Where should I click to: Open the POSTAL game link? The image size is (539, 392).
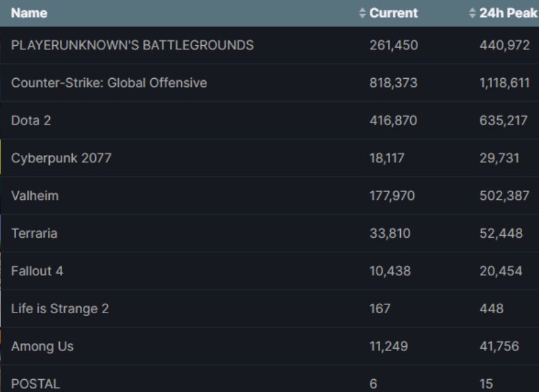tap(36, 384)
